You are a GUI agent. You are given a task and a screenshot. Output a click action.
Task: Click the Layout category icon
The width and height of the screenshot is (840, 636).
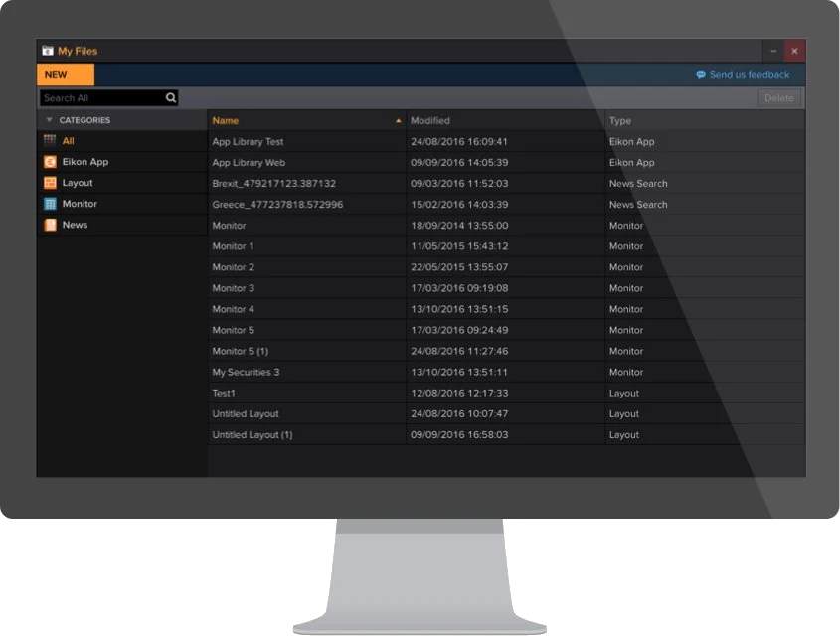pyautogui.click(x=50, y=183)
